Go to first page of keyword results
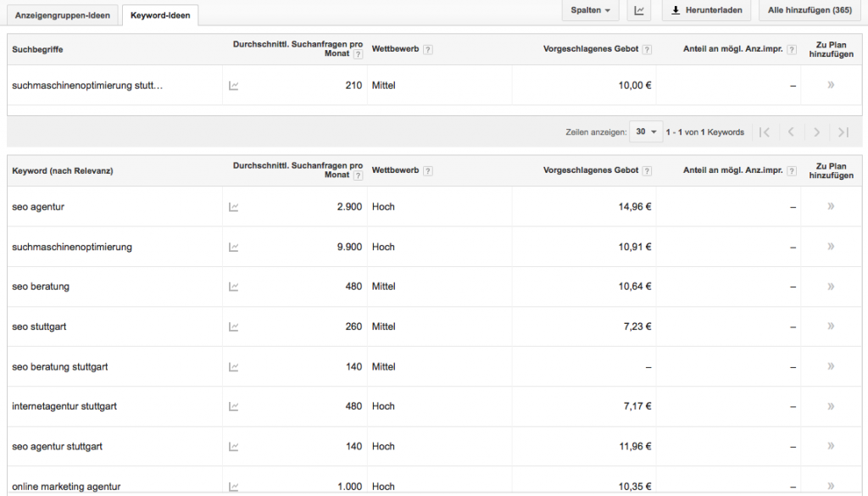Image resolution: width=868 pixels, height=496 pixels. tap(765, 132)
